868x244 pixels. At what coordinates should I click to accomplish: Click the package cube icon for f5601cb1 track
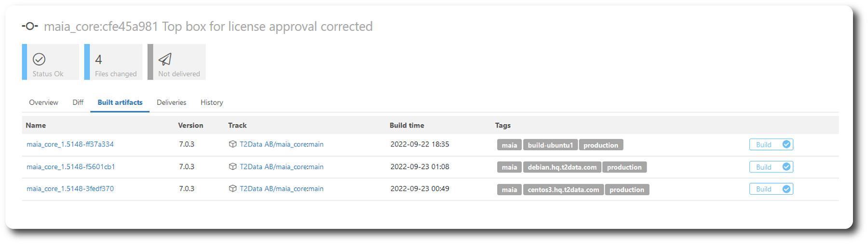point(232,166)
